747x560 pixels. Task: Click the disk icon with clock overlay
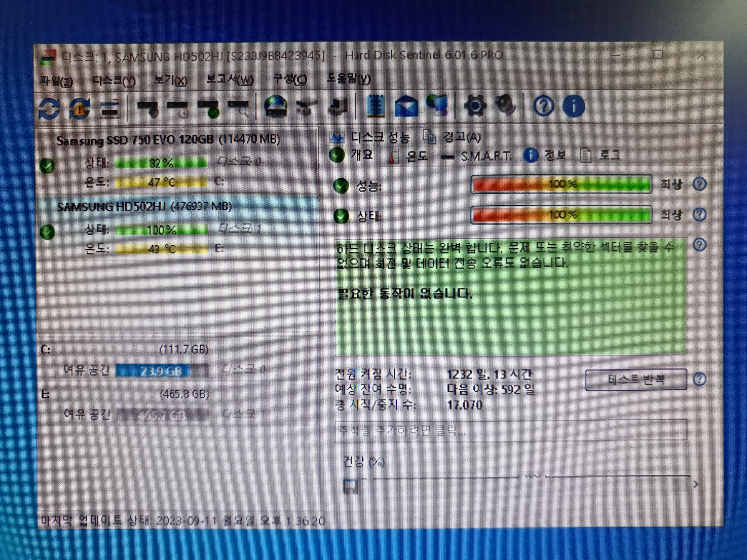pyautogui.click(x=178, y=109)
